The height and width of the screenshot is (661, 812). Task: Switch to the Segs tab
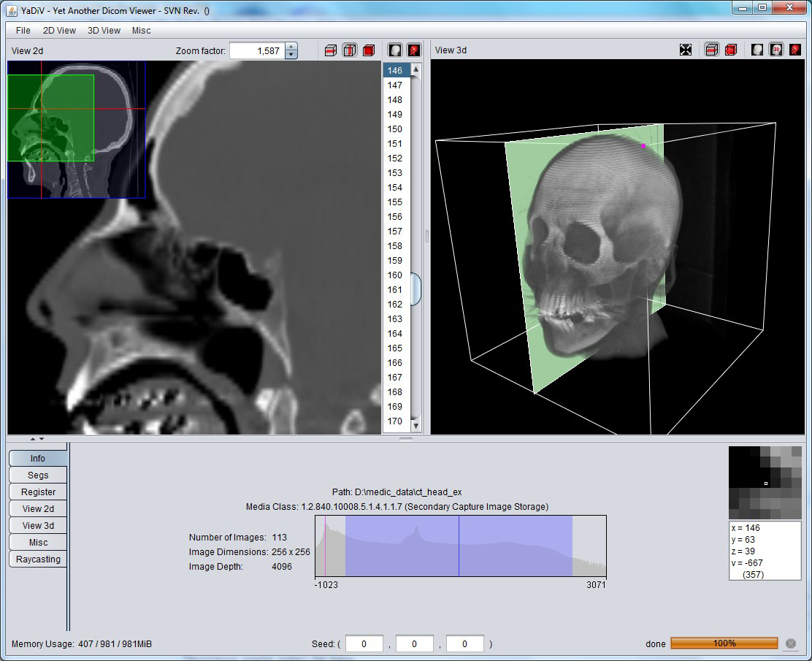tap(38, 475)
